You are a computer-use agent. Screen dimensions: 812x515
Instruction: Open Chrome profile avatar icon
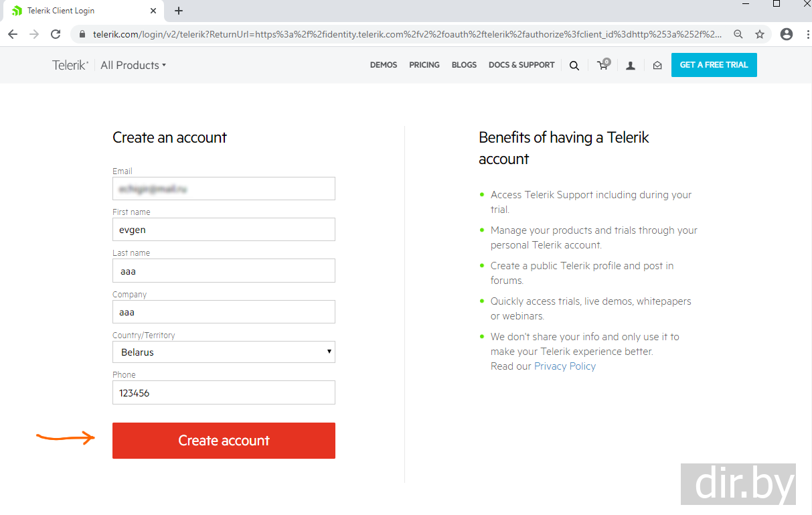[787, 34]
